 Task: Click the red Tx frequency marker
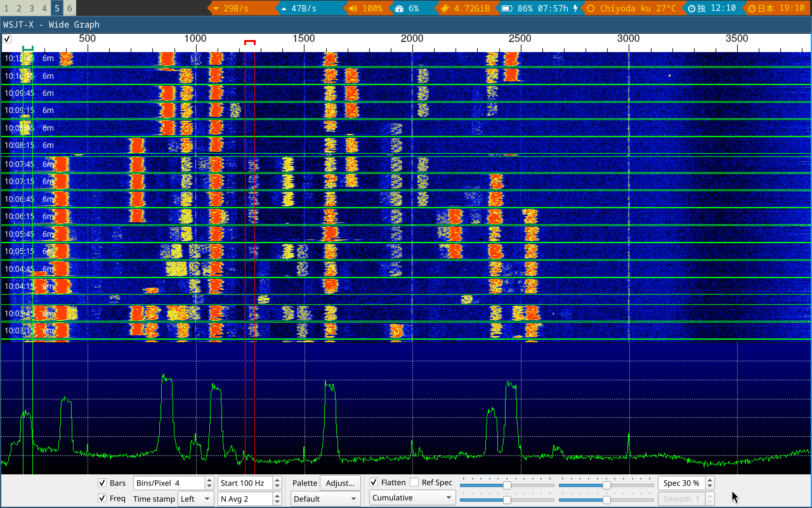coord(250,42)
